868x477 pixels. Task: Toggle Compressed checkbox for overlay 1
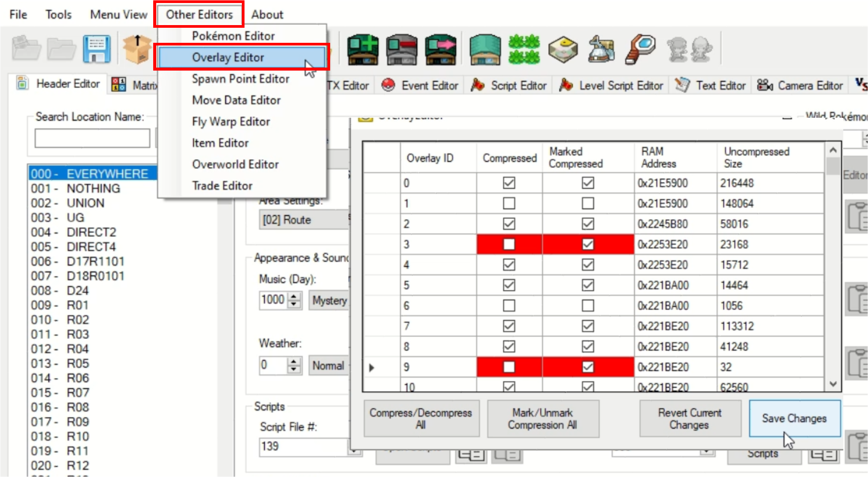pyautogui.click(x=509, y=203)
